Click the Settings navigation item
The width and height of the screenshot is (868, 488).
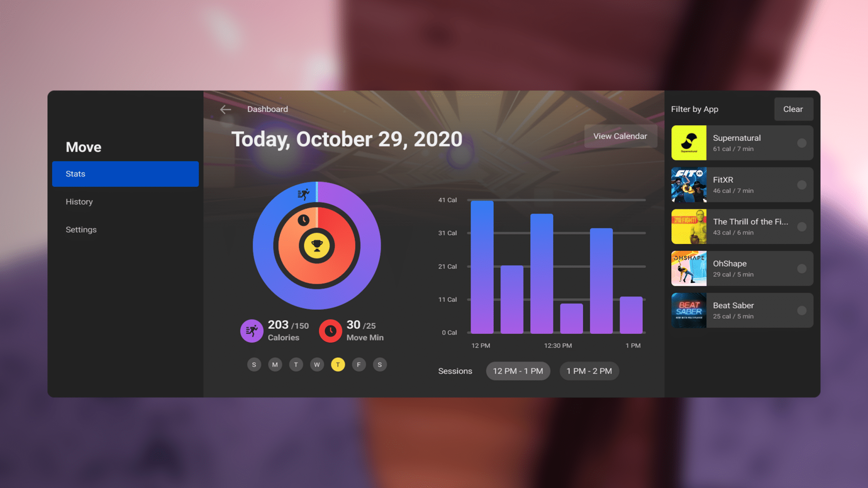[x=81, y=229]
